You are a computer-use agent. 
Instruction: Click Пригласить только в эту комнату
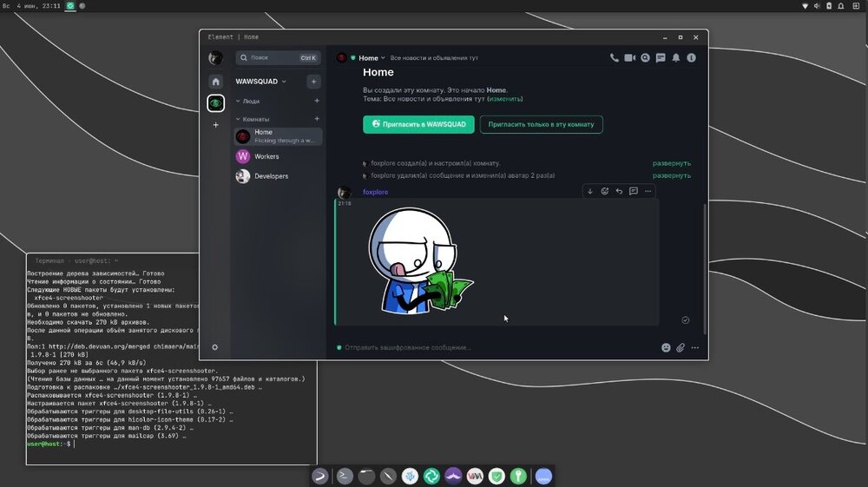click(541, 124)
